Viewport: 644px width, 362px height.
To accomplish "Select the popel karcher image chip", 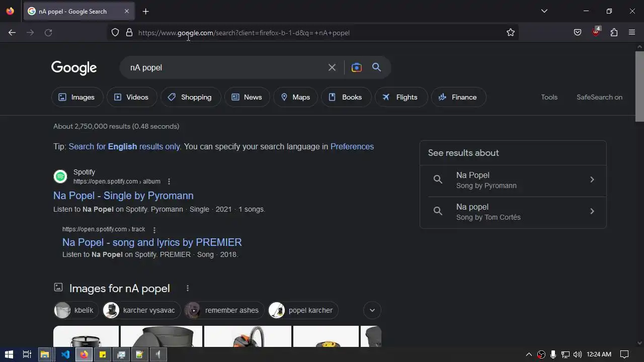I will click(303, 310).
